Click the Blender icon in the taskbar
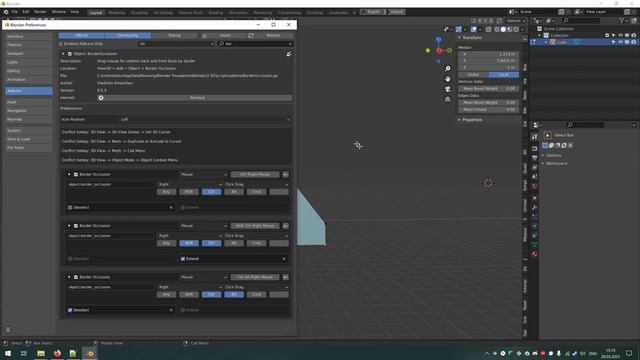640x360 pixels. [x=90, y=353]
